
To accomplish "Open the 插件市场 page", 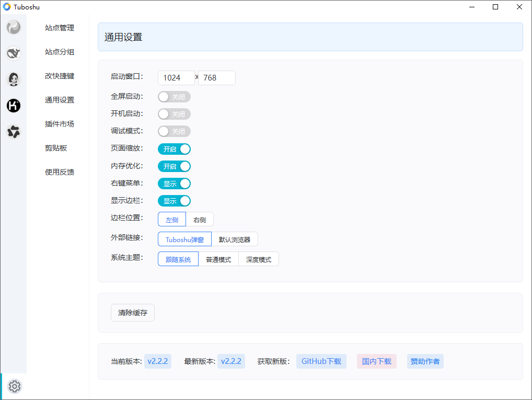I will [x=60, y=124].
